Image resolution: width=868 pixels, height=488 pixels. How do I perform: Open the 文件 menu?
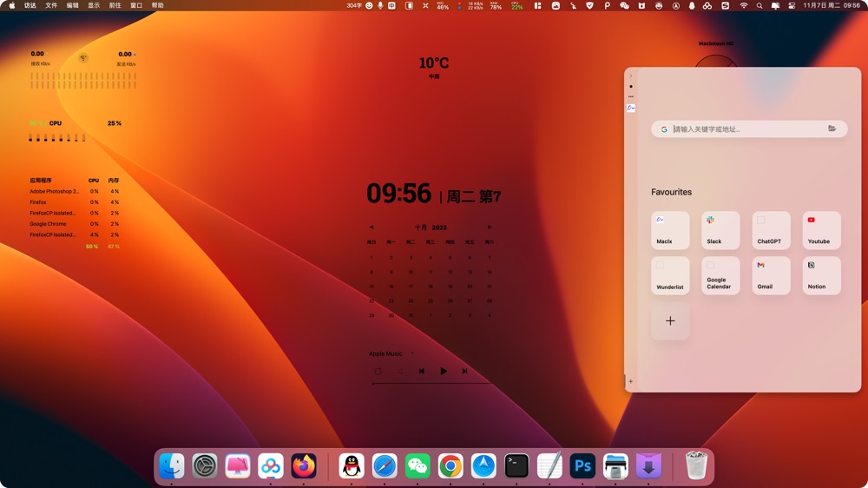tap(51, 5)
